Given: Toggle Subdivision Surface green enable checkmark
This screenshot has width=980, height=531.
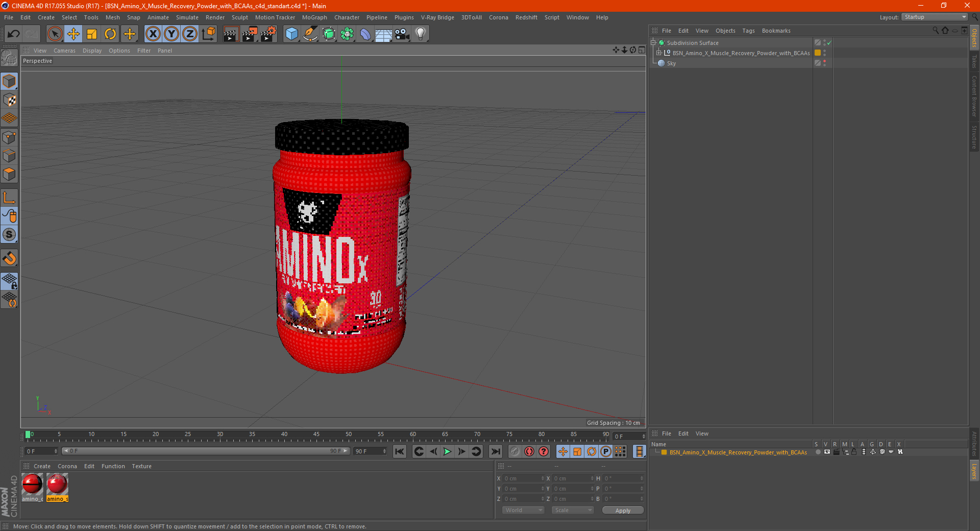Looking at the screenshot, I should point(829,43).
